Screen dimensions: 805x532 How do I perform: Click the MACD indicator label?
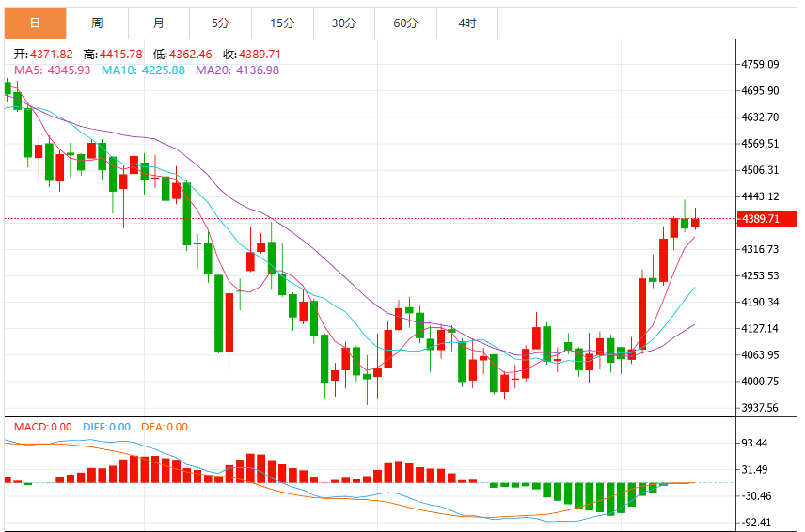pyautogui.click(x=43, y=427)
